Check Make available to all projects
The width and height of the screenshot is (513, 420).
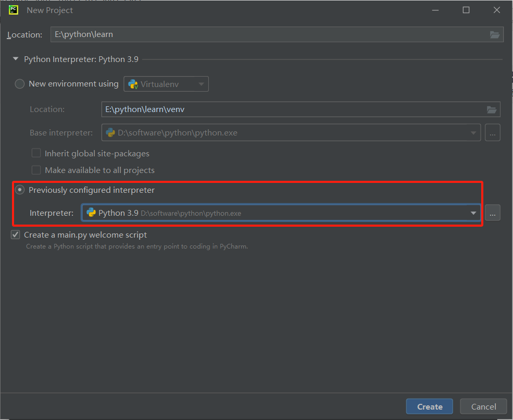36,170
